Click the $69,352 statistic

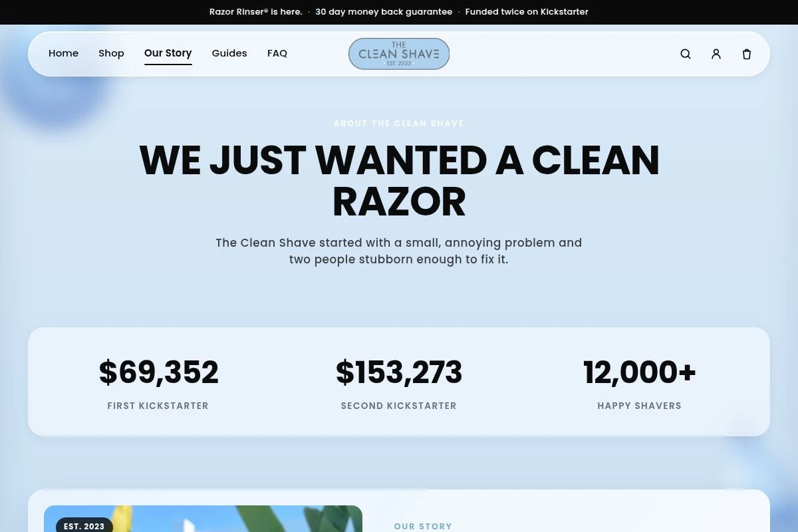(158, 372)
